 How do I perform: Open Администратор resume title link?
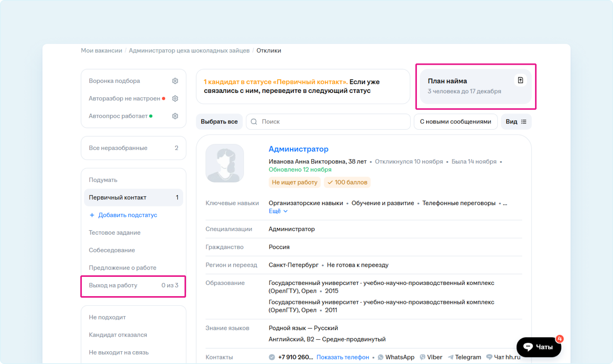(x=298, y=149)
